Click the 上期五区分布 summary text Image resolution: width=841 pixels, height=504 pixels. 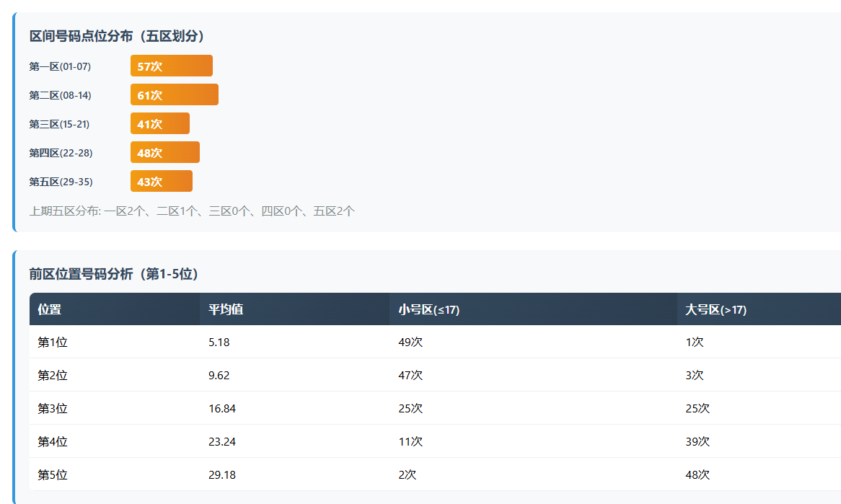(x=192, y=211)
